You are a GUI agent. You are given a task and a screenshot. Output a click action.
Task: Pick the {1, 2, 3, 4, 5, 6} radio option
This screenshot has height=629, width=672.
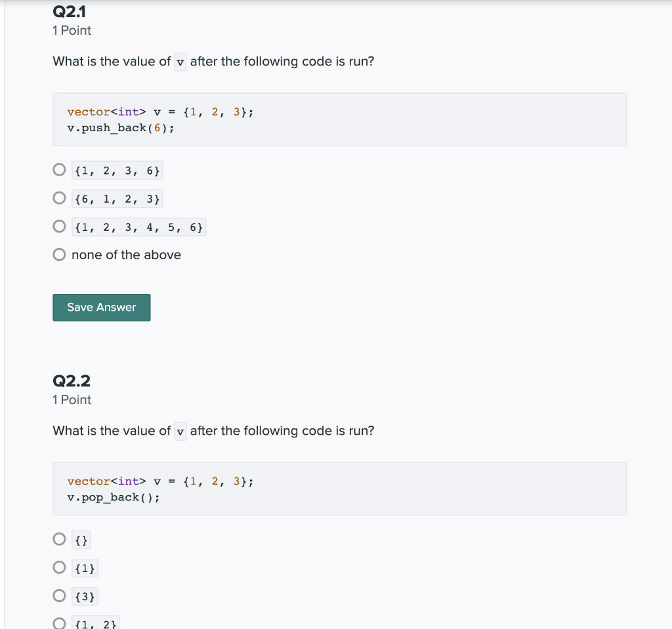[x=59, y=226]
